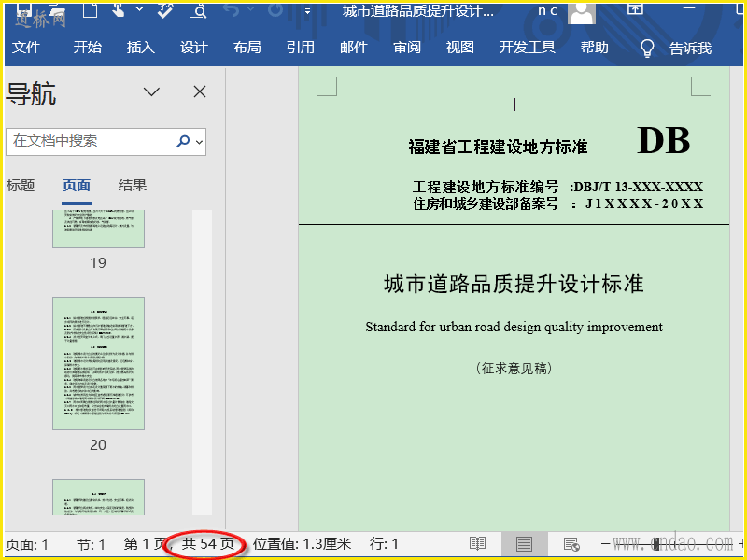Open Ribbon Display Options
Image resolution: width=747 pixels, height=560 pixels.
point(635,8)
